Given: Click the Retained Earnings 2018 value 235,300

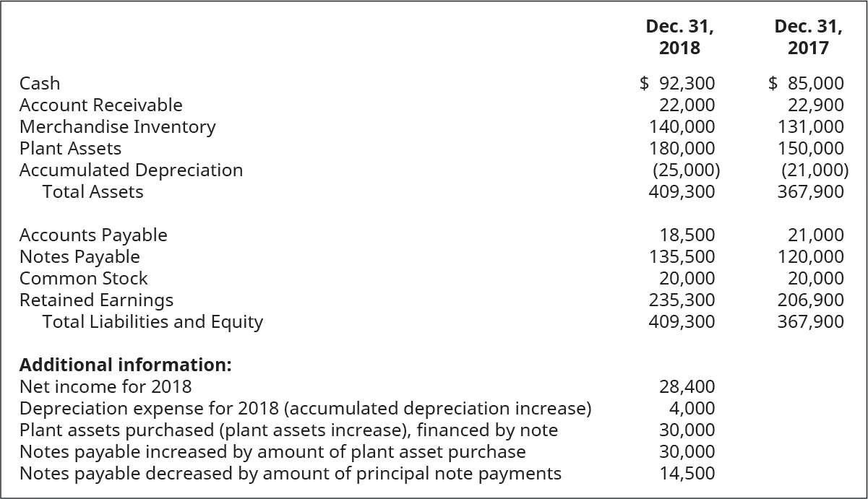Looking at the screenshot, I should 682,300.
